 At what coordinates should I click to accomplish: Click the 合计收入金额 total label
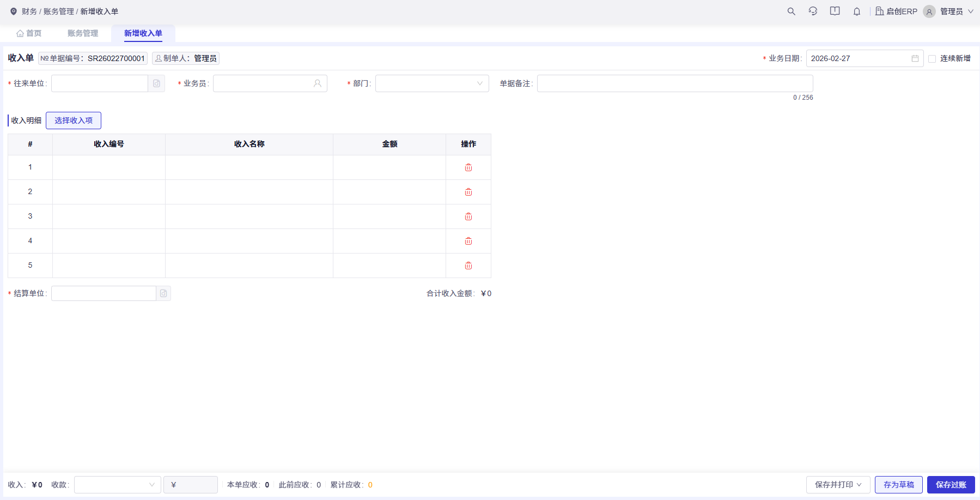pos(451,293)
